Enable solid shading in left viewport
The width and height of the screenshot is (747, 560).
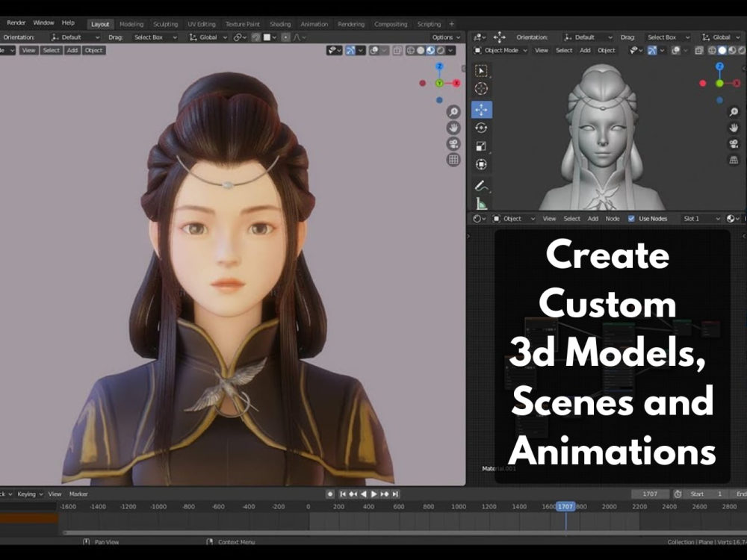click(421, 51)
